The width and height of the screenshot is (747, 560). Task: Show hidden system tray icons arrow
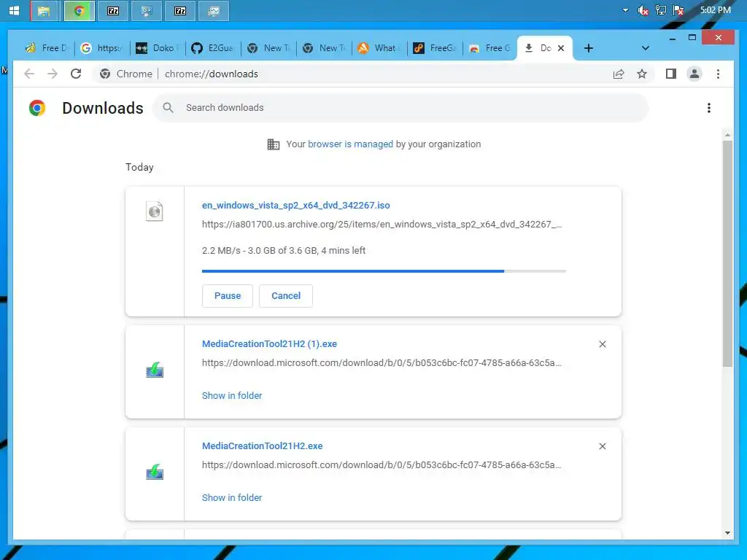pyautogui.click(x=625, y=10)
